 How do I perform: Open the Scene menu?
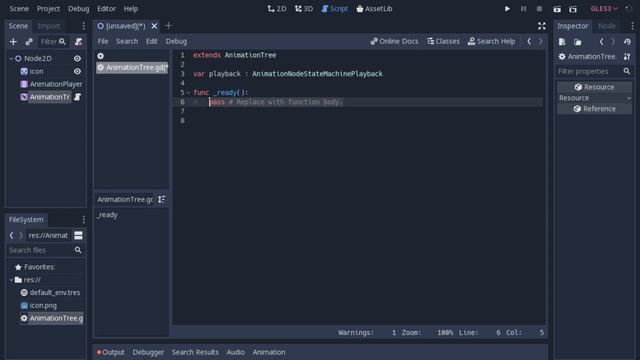19,9
